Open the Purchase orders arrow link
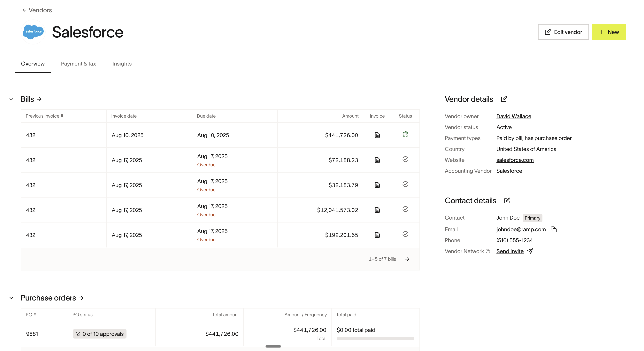 tap(81, 298)
